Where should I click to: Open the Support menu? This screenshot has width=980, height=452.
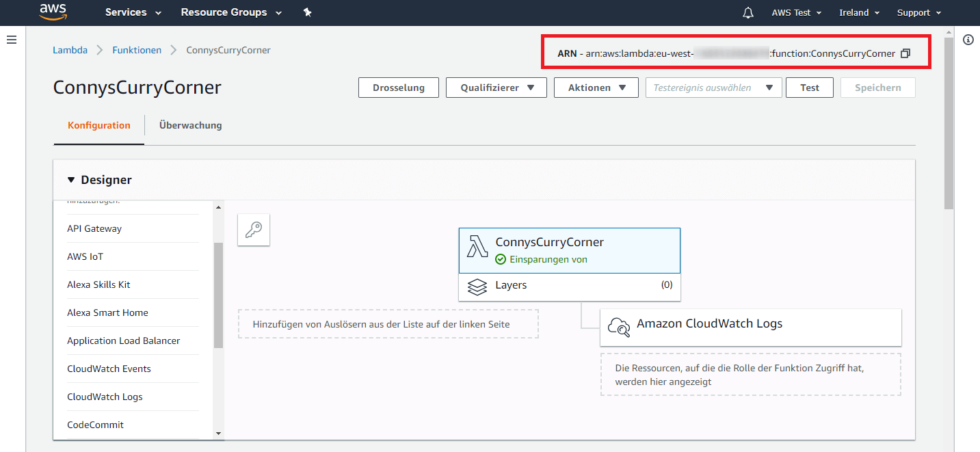coord(919,12)
